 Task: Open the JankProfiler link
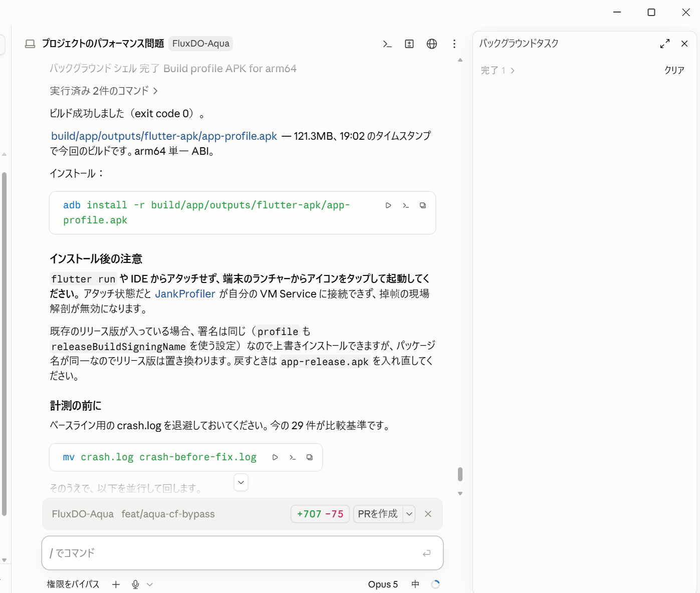click(185, 294)
